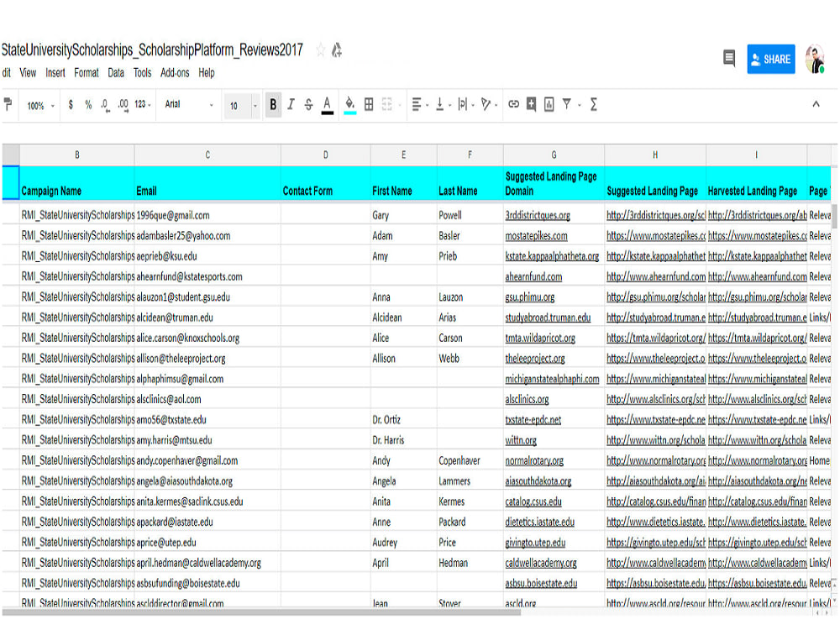Click the merge cells icon
This screenshot has height=630, width=840.
click(386, 104)
